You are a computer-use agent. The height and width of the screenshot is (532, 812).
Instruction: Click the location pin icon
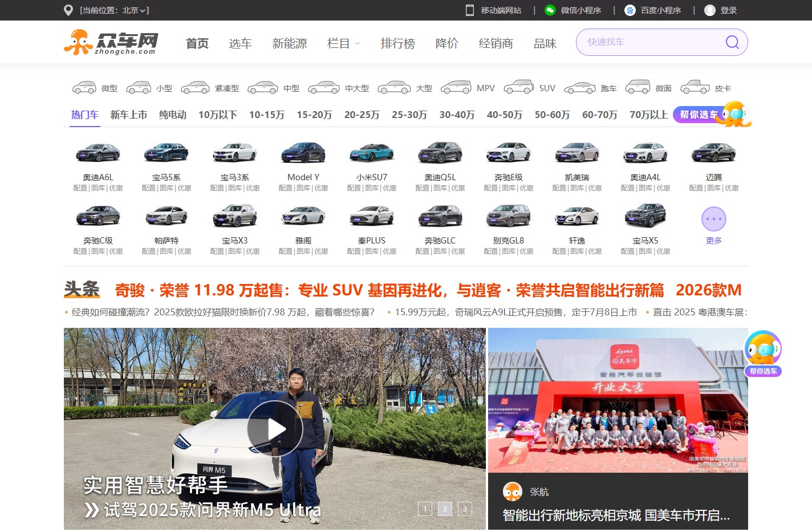coord(68,10)
